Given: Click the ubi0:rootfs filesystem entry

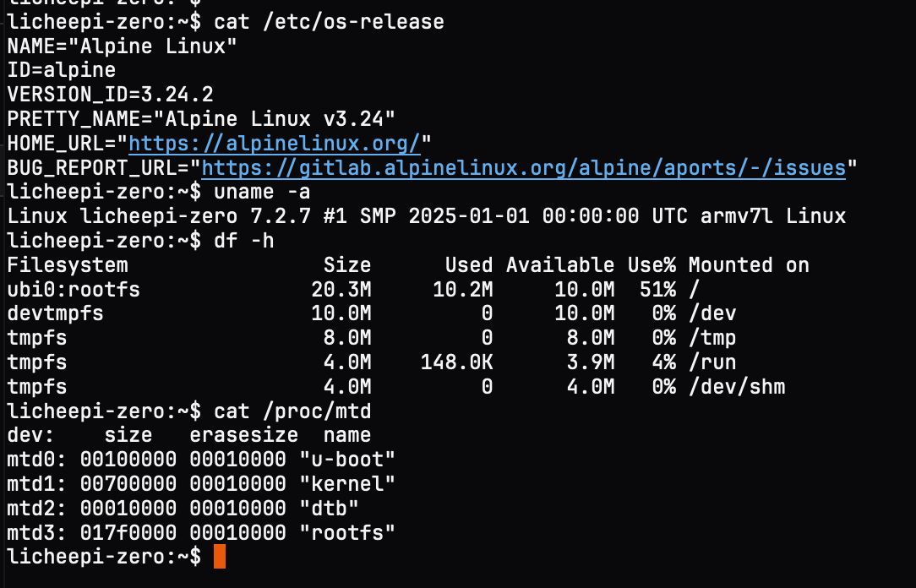Looking at the screenshot, I should pos(74,290).
